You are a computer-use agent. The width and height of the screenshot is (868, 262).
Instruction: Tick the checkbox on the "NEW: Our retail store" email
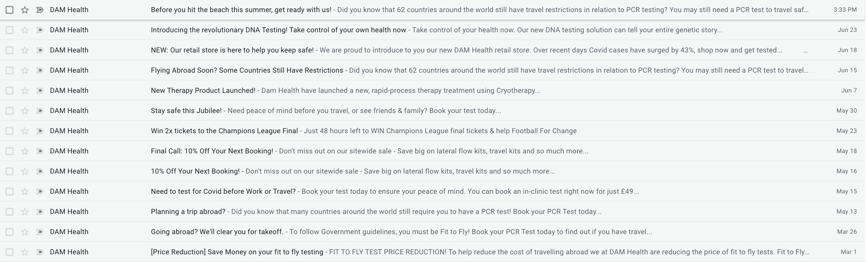click(x=10, y=50)
